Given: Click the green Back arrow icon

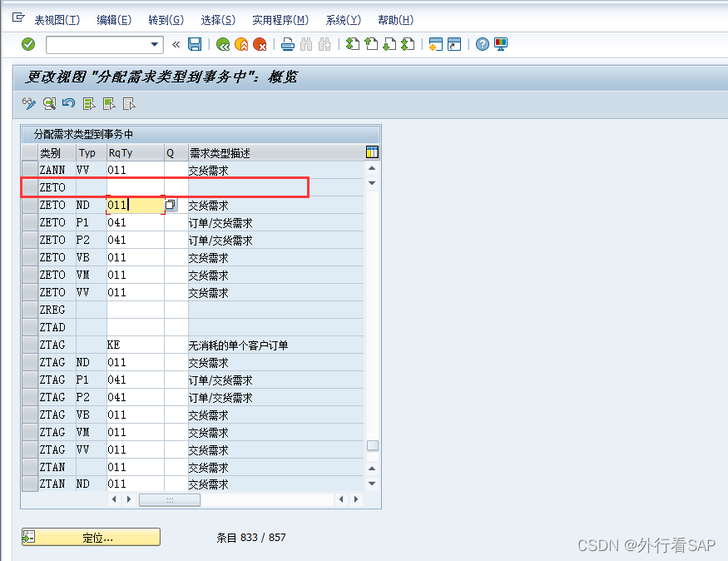Looking at the screenshot, I should point(222,44).
